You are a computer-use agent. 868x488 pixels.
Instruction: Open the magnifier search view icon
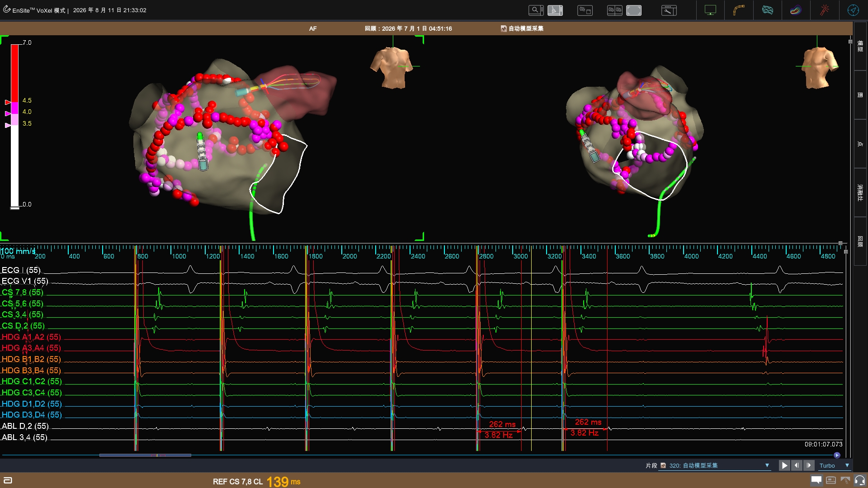536,10
